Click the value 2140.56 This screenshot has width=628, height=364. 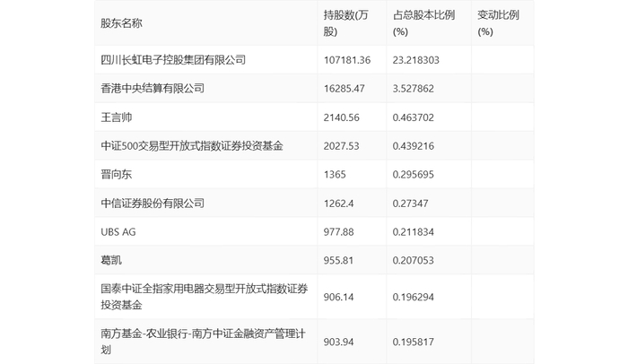(342, 117)
